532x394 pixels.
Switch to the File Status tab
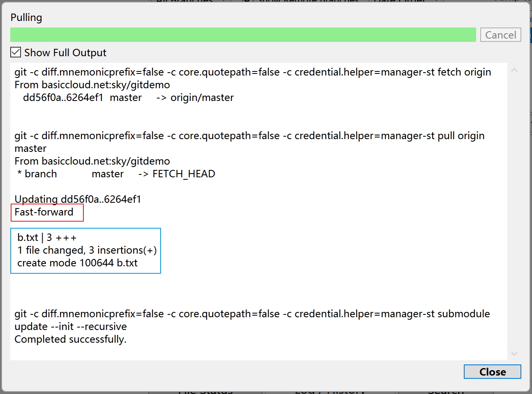(205, 391)
